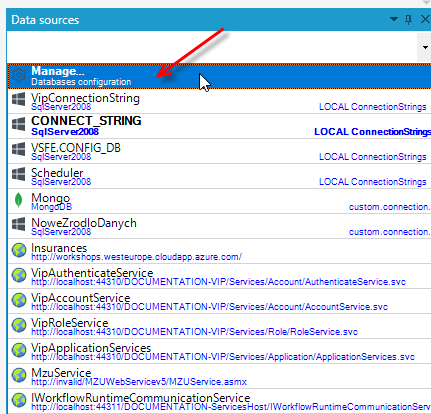
Task: Select the Scheduler data source
Action: (219, 176)
